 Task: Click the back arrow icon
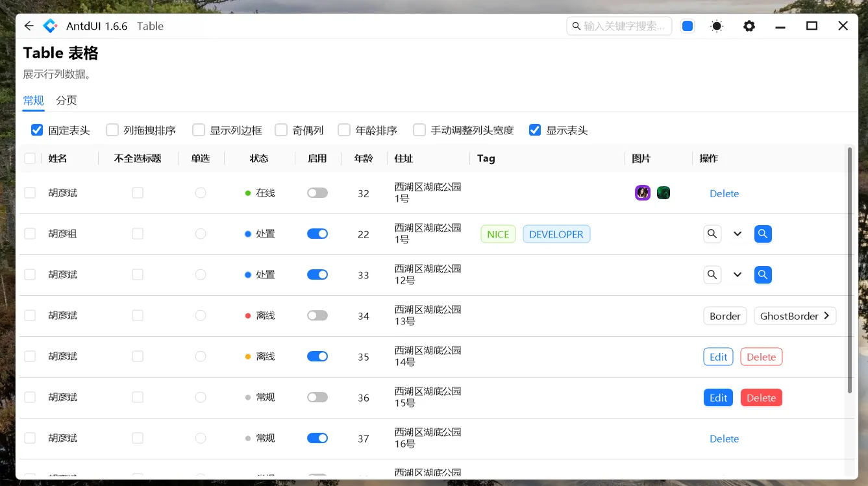tap(29, 26)
